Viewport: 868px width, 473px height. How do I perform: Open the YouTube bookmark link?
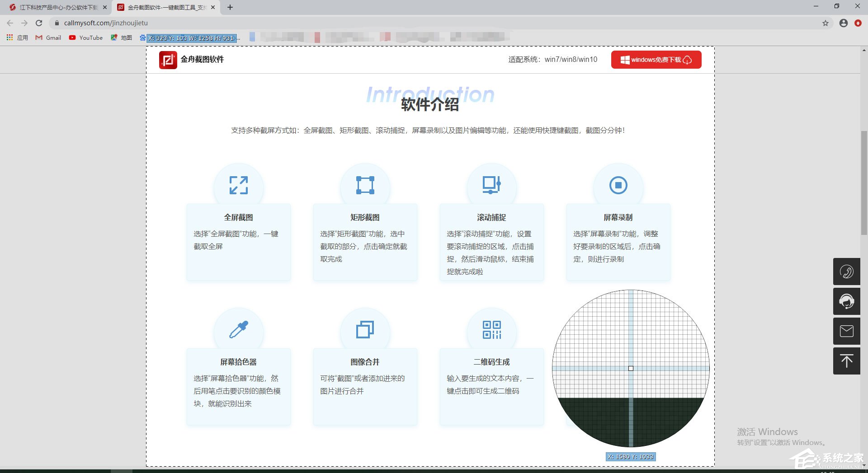(86, 38)
